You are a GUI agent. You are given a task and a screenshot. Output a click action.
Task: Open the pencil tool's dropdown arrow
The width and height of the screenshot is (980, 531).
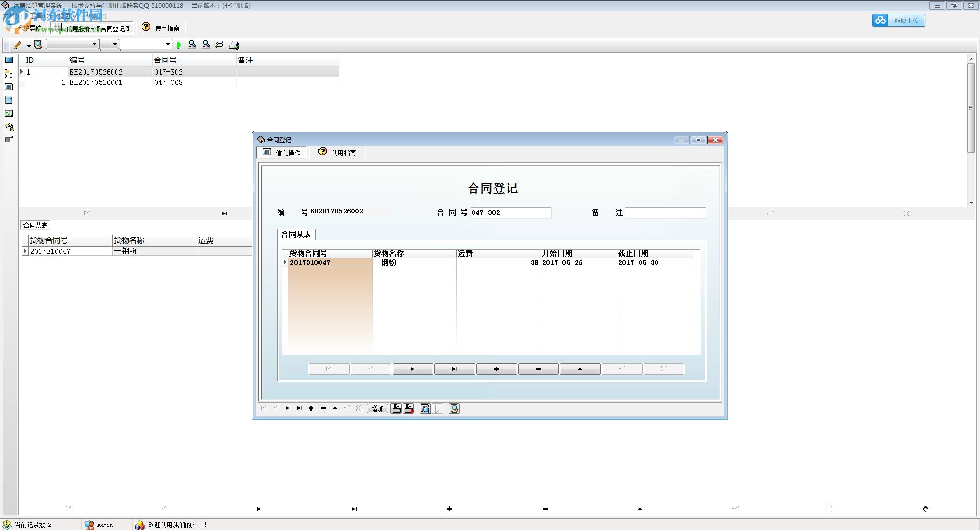coord(28,45)
